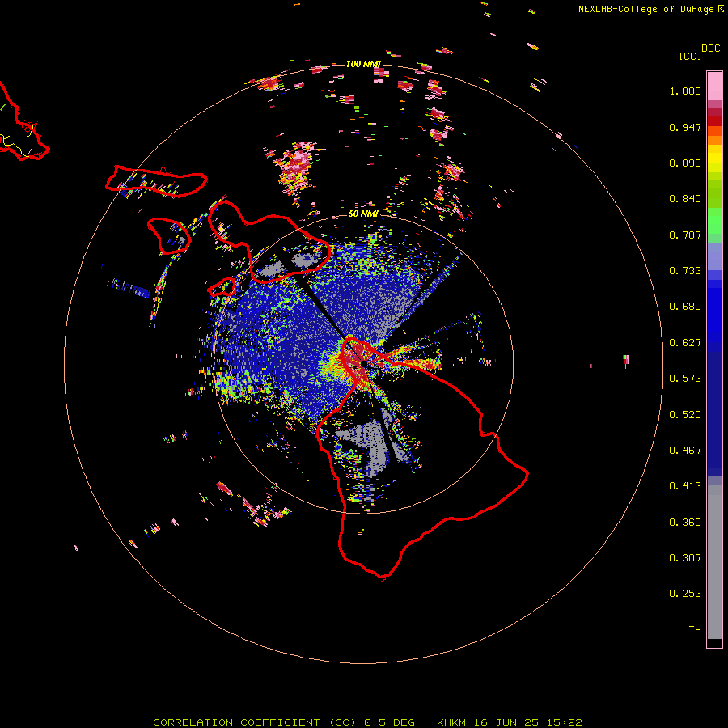Click the 0.573 value on the color scale

685,379
